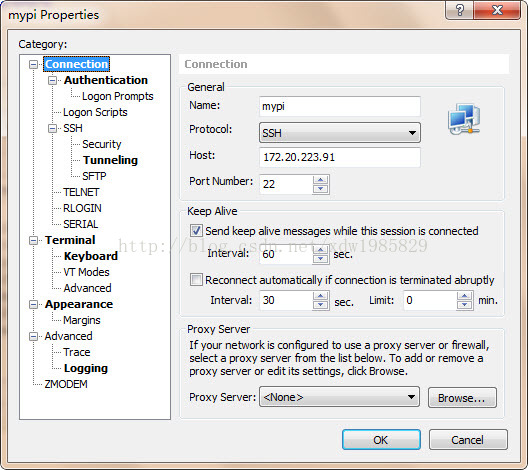Viewport: 528px width, 470px height.
Task: Click the help question mark button
Action: (460, 10)
